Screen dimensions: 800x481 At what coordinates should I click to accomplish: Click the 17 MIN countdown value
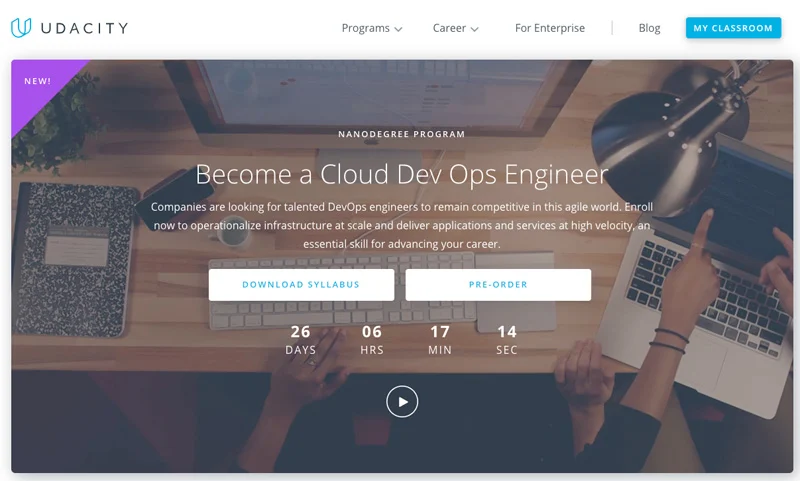[440, 340]
